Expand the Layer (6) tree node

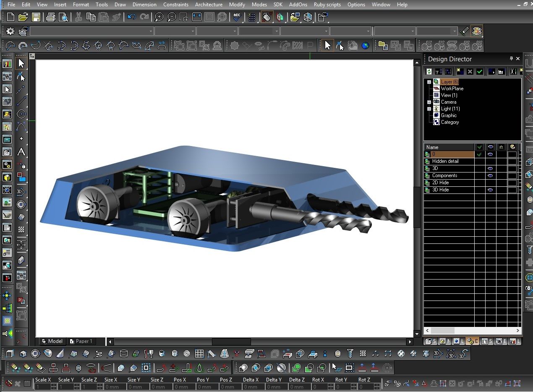tap(429, 82)
